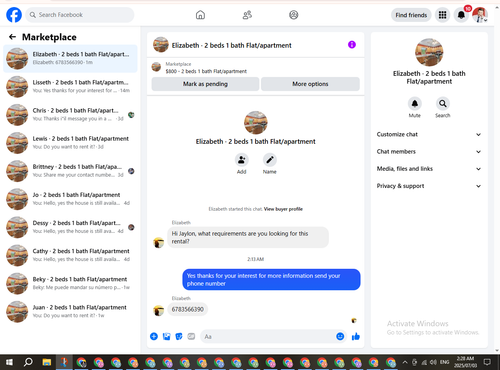Click More options button
Screen dimensions: 500x370
(x=310, y=84)
